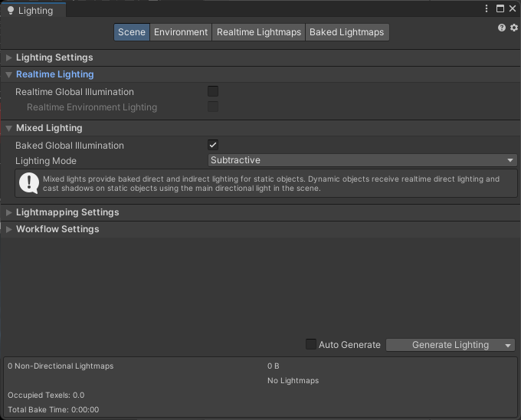Click the Mixed lights description message
This screenshot has height=420, width=521.
[x=270, y=183]
